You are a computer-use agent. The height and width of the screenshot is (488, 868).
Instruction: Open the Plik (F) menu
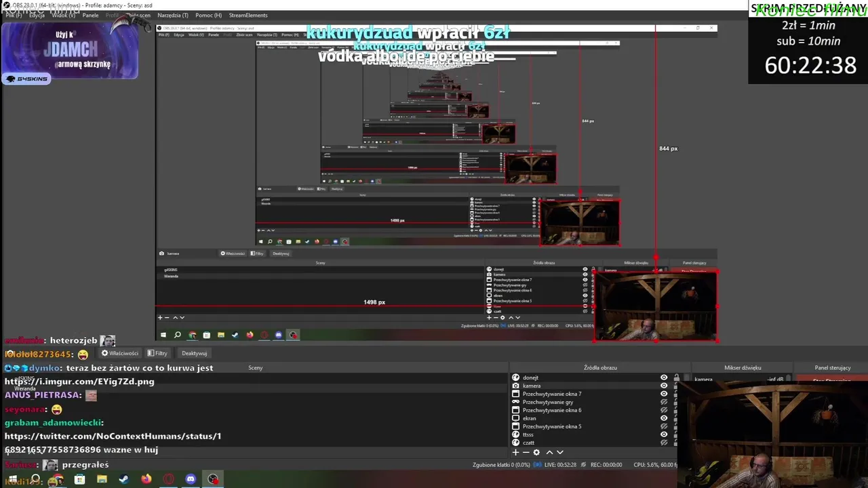(x=14, y=15)
